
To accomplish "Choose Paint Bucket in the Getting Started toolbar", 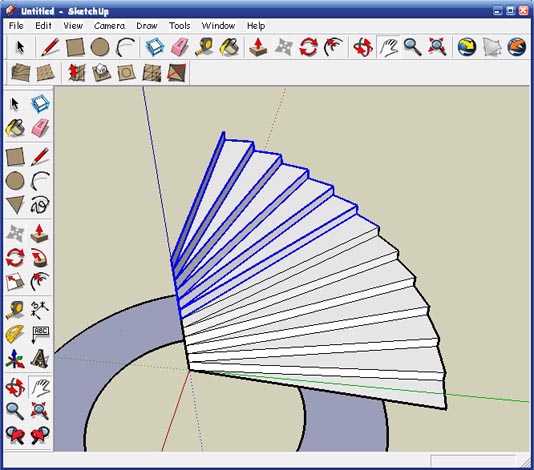I will [230, 47].
